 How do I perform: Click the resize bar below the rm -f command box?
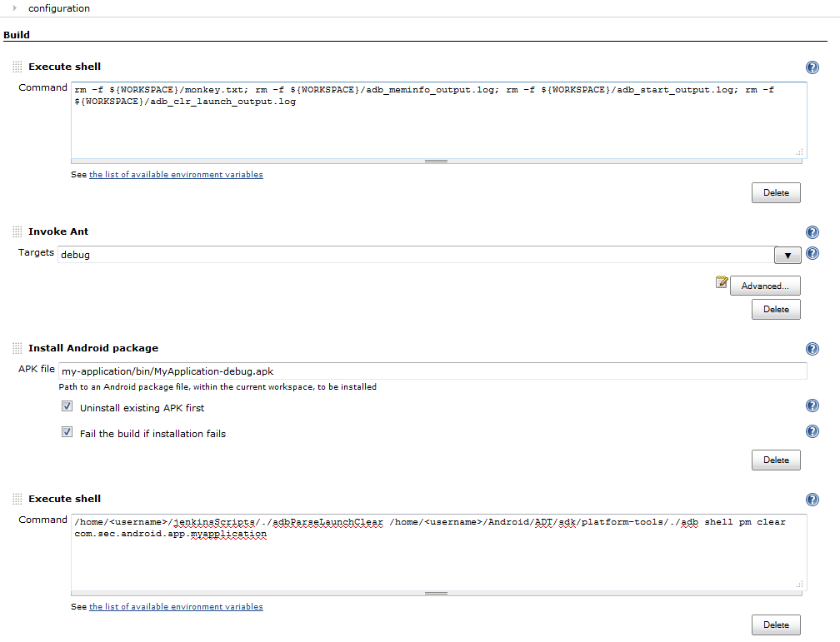pyautogui.click(x=436, y=162)
